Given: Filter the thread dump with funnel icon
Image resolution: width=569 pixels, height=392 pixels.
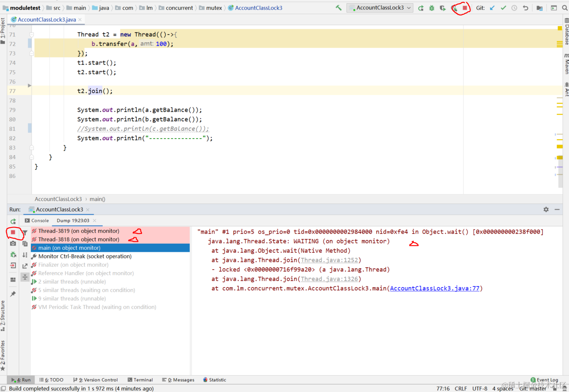Looking at the screenshot, I should tap(25, 233).
